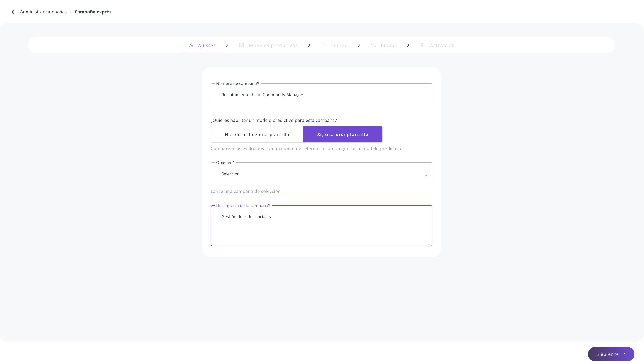This screenshot has width=644, height=364.
Task: Select "No, no utilice una plantilla"
Action: [x=257, y=134]
